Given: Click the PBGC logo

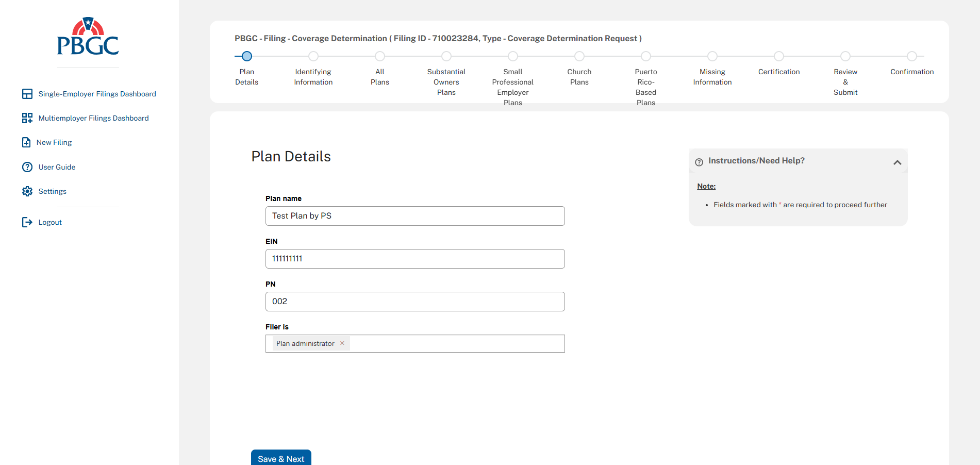Looking at the screenshot, I should click(88, 37).
